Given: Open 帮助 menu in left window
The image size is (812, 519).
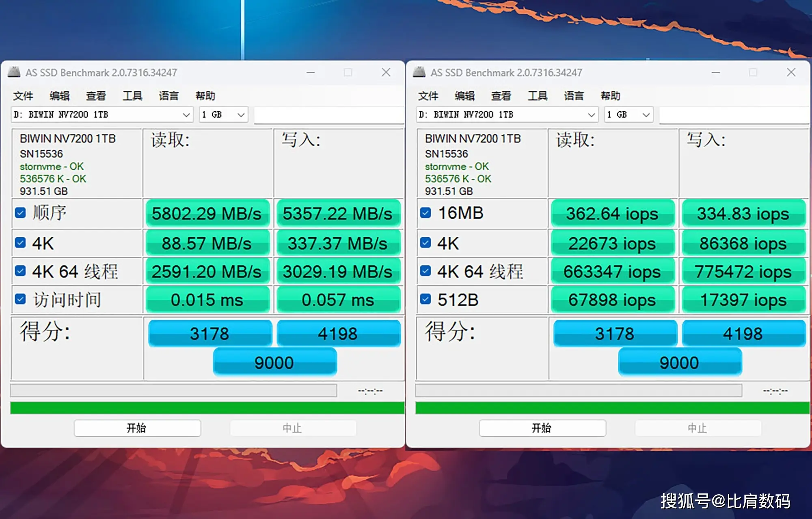Looking at the screenshot, I should [205, 96].
